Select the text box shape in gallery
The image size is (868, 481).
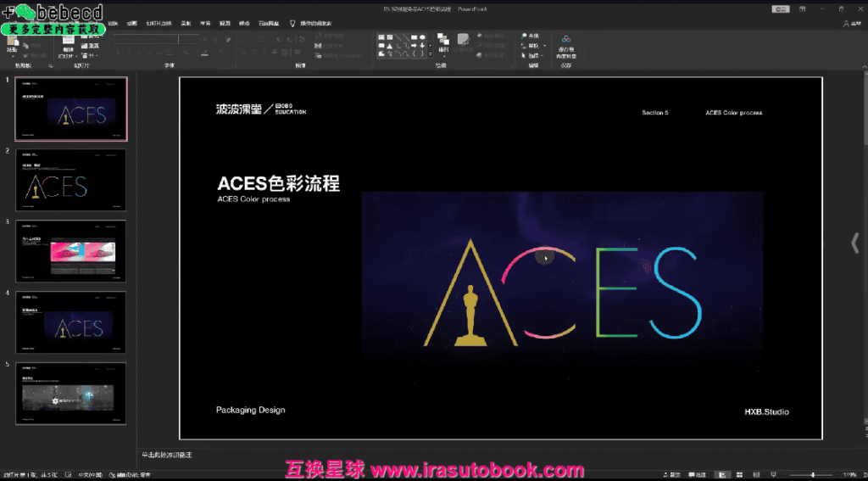point(381,37)
